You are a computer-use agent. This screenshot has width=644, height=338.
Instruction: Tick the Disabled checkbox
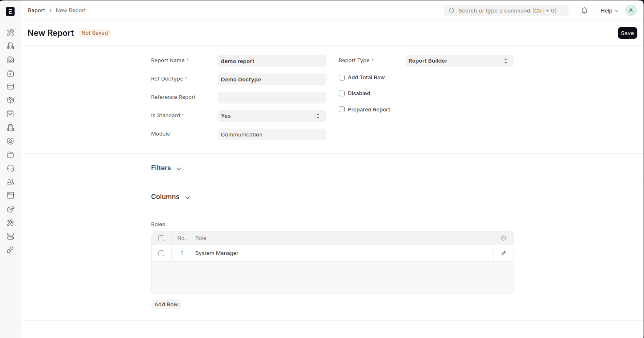342,93
